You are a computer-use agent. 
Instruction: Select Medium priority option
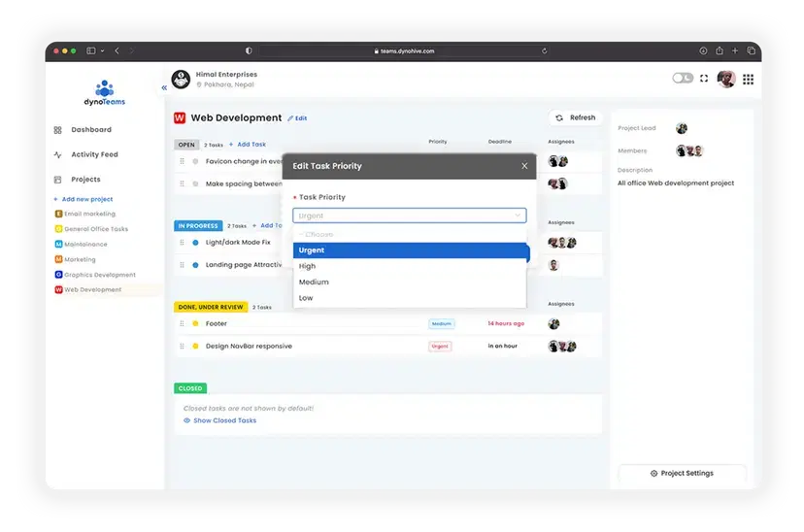409,282
